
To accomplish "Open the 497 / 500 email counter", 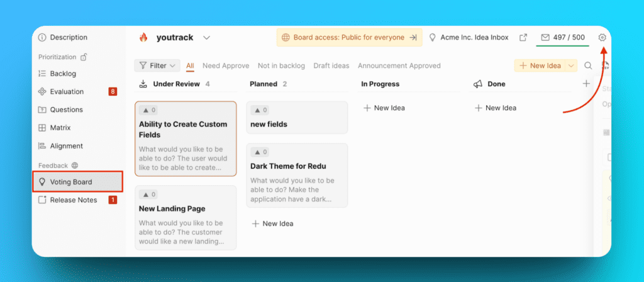I will pos(562,38).
